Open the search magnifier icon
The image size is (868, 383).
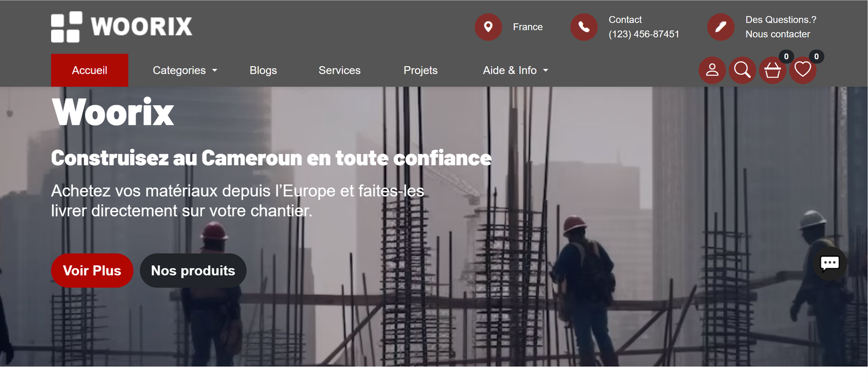click(x=742, y=70)
